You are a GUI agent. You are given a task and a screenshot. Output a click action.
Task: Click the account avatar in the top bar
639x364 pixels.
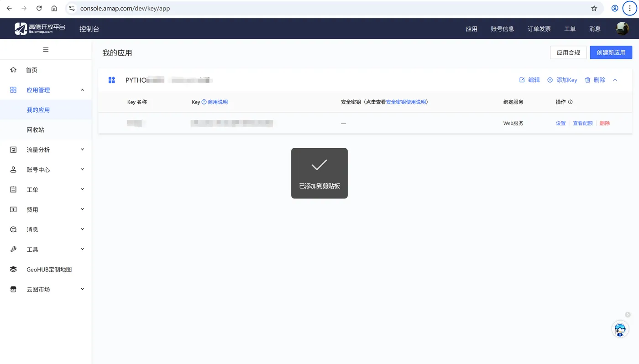[622, 28]
